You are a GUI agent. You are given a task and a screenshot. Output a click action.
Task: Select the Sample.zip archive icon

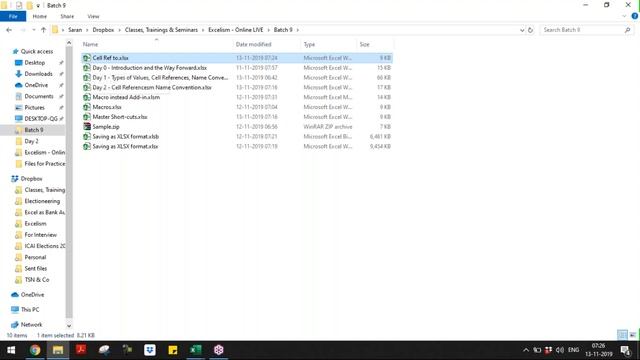point(87,127)
